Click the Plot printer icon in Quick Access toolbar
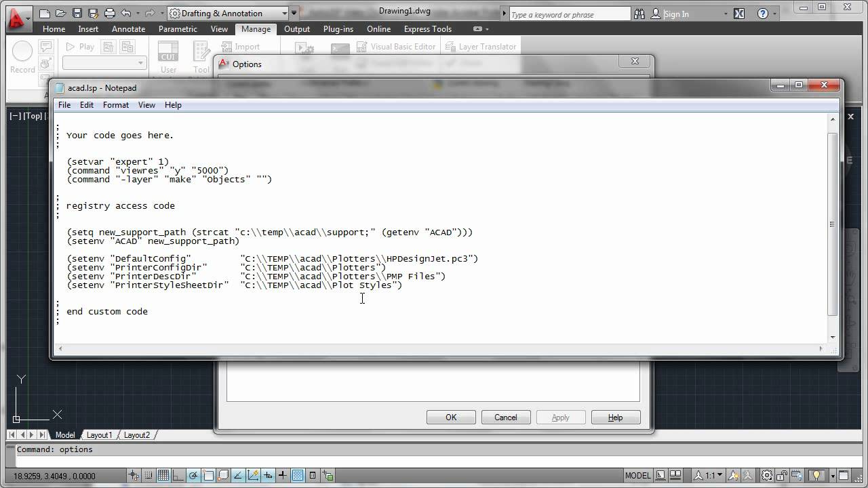This screenshot has height=488, width=868. click(109, 13)
